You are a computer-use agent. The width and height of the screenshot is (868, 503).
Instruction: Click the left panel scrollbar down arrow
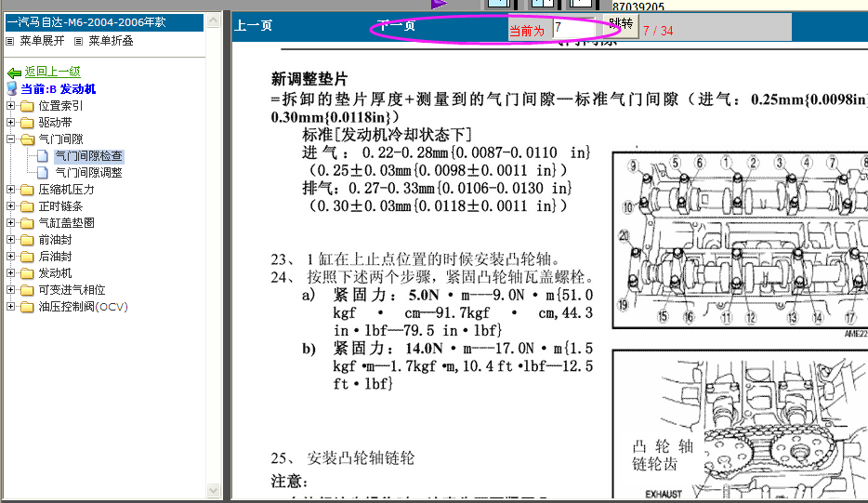click(214, 490)
